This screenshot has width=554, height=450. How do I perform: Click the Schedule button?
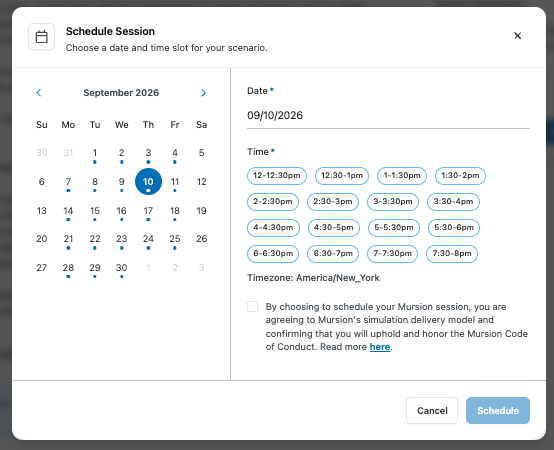(x=498, y=410)
